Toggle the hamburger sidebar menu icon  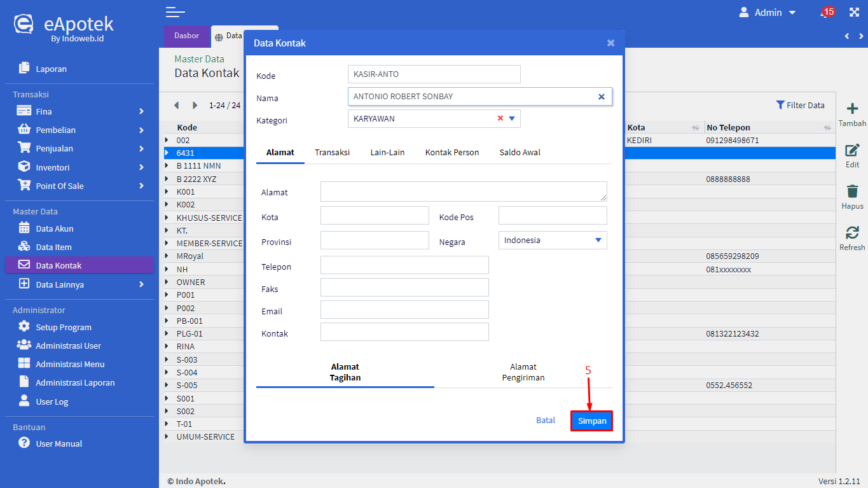175,12
